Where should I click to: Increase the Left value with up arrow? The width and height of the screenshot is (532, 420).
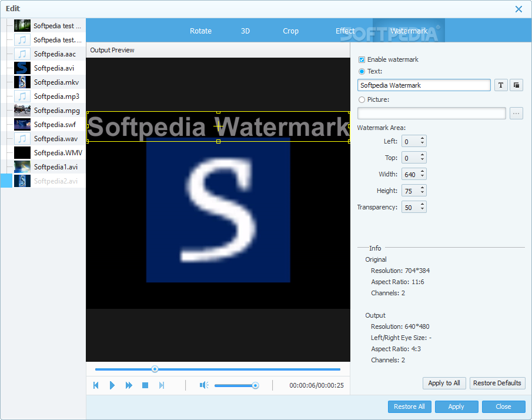(x=422, y=138)
